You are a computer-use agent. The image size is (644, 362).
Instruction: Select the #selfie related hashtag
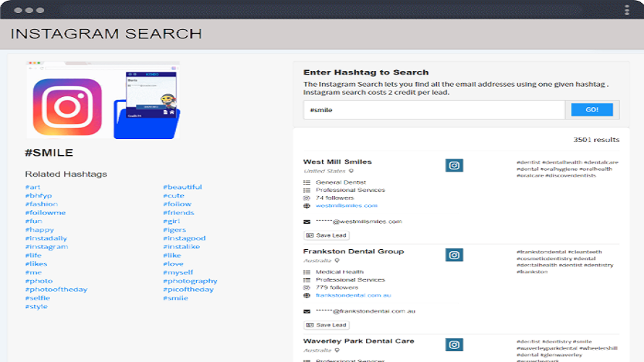click(38, 298)
